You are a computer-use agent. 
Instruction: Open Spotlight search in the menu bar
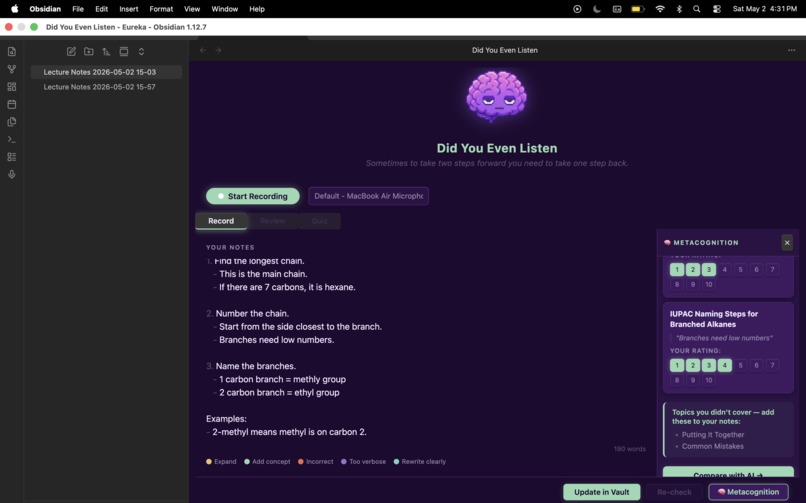[x=697, y=9]
